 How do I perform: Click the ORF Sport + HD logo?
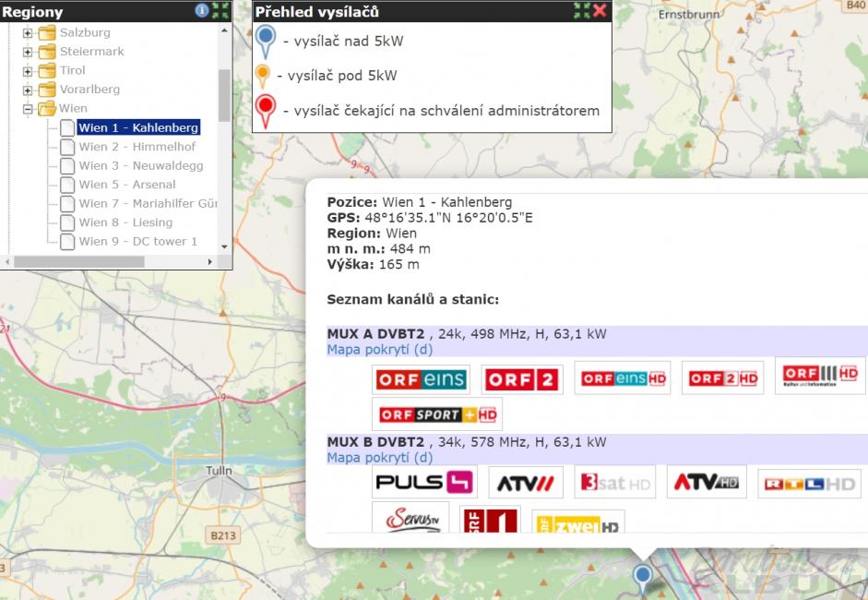(x=437, y=414)
